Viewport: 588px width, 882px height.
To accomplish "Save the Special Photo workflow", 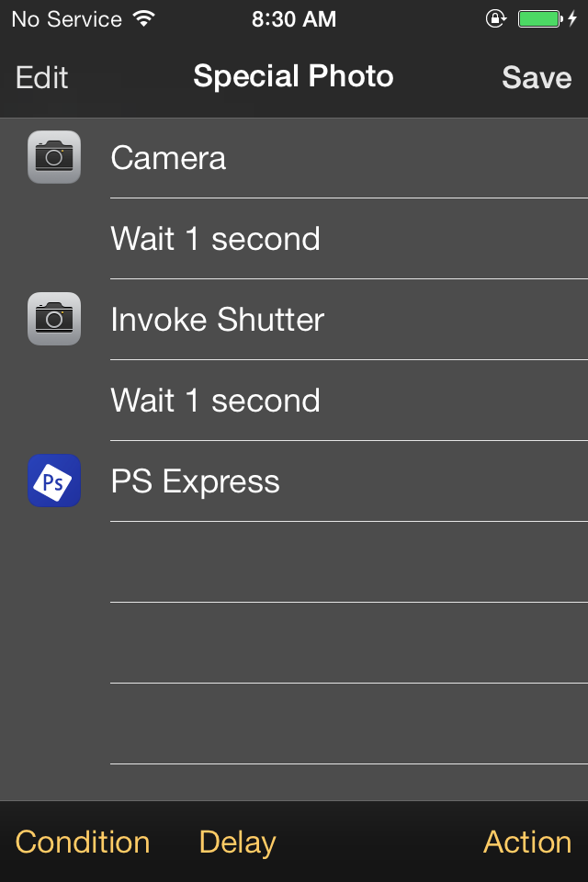I will click(537, 78).
